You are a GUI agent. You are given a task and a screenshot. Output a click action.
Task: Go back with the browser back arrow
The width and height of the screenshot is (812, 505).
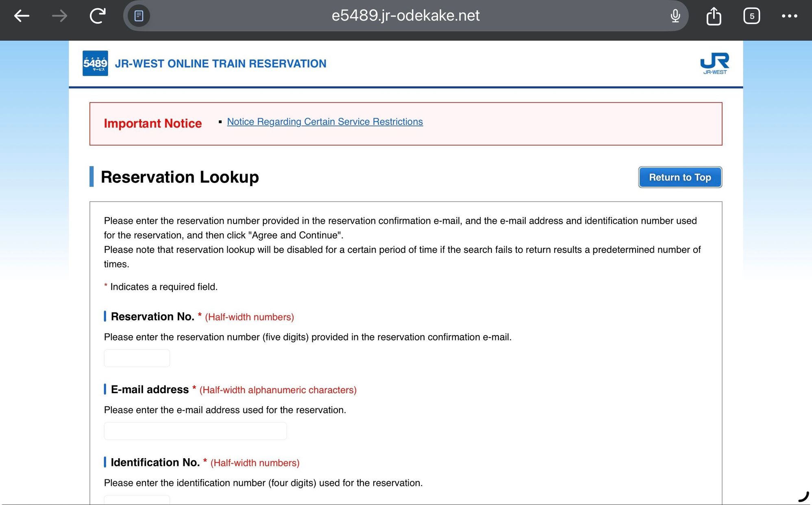[x=22, y=16]
